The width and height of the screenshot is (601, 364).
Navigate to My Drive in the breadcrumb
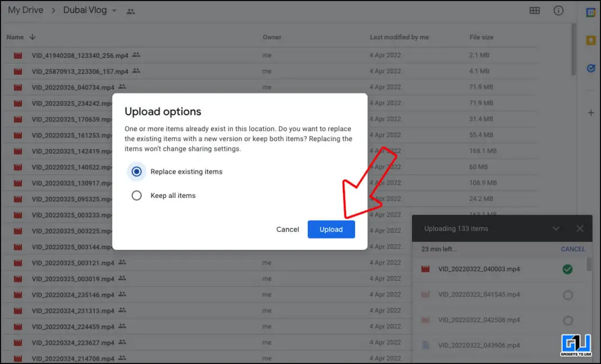tap(25, 10)
